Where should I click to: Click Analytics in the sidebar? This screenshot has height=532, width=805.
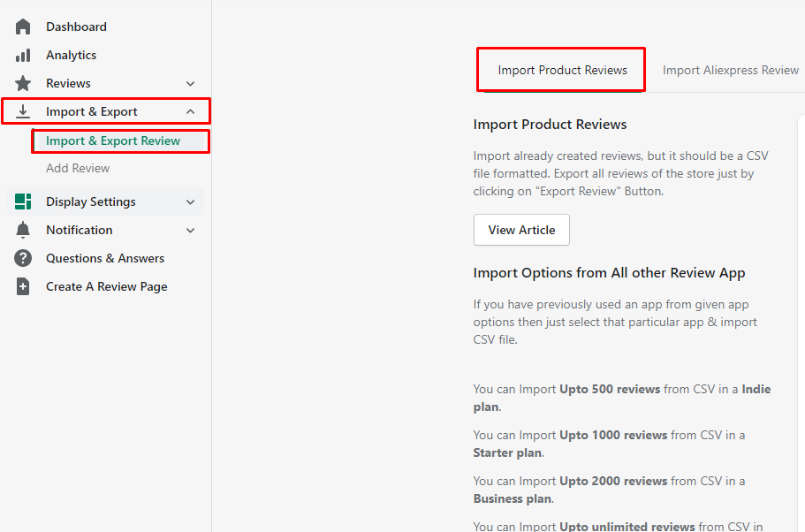70,54
